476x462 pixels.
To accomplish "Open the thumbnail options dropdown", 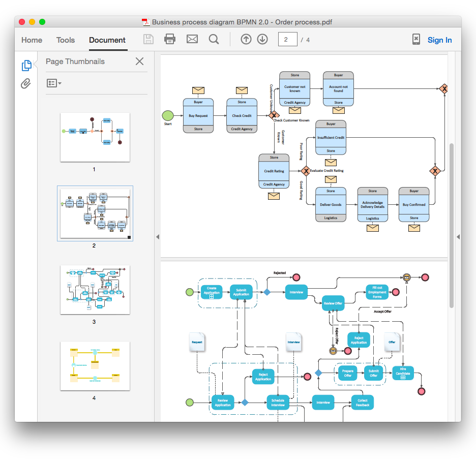I will (x=54, y=83).
